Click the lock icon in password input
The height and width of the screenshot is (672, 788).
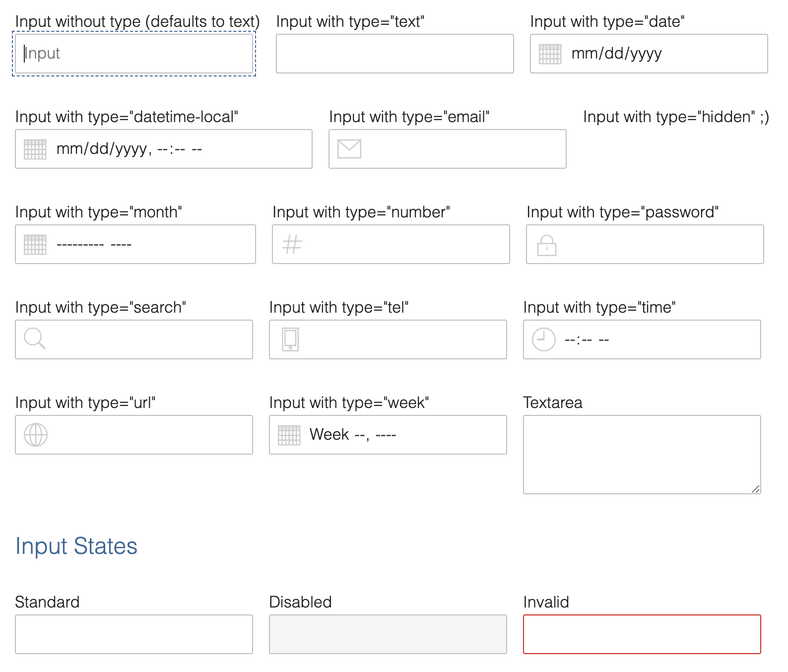547,245
